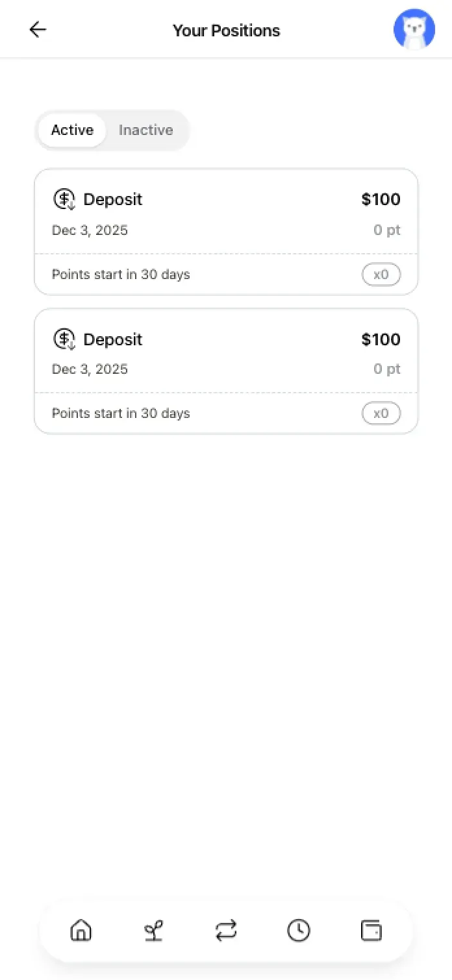The width and height of the screenshot is (452, 980).
Task: Switch to the Active tab
Action: [72, 130]
